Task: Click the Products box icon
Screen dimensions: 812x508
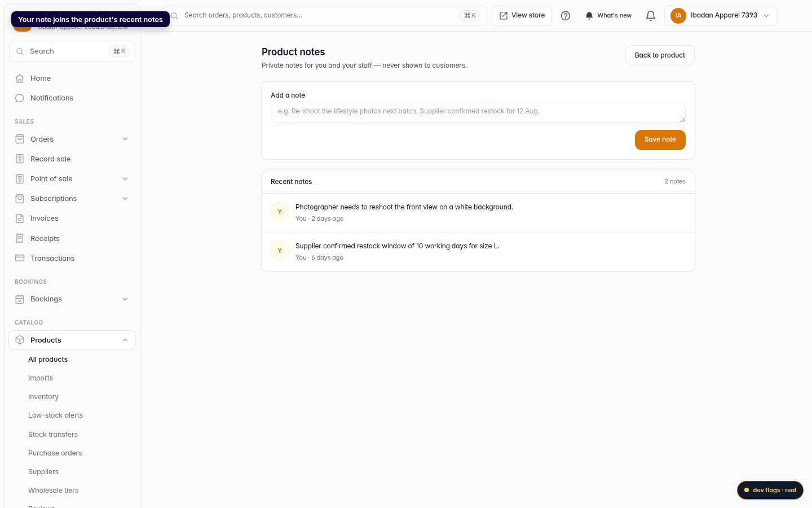Action: (20, 340)
